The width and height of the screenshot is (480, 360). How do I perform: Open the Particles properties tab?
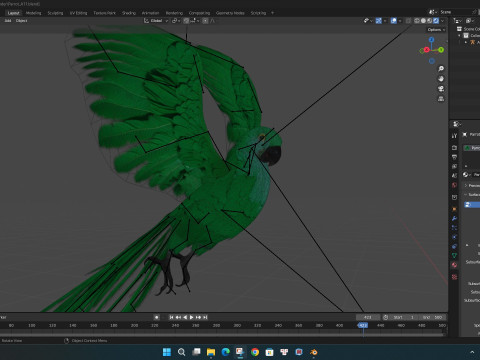(x=454, y=228)
